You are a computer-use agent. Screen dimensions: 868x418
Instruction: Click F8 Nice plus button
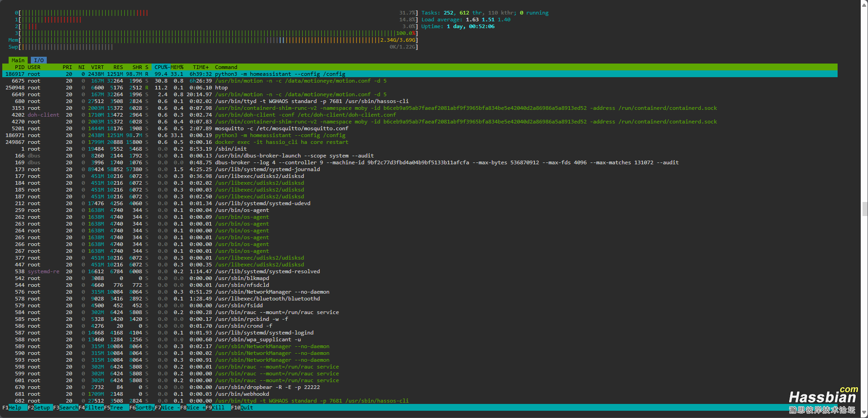(193, 408)
